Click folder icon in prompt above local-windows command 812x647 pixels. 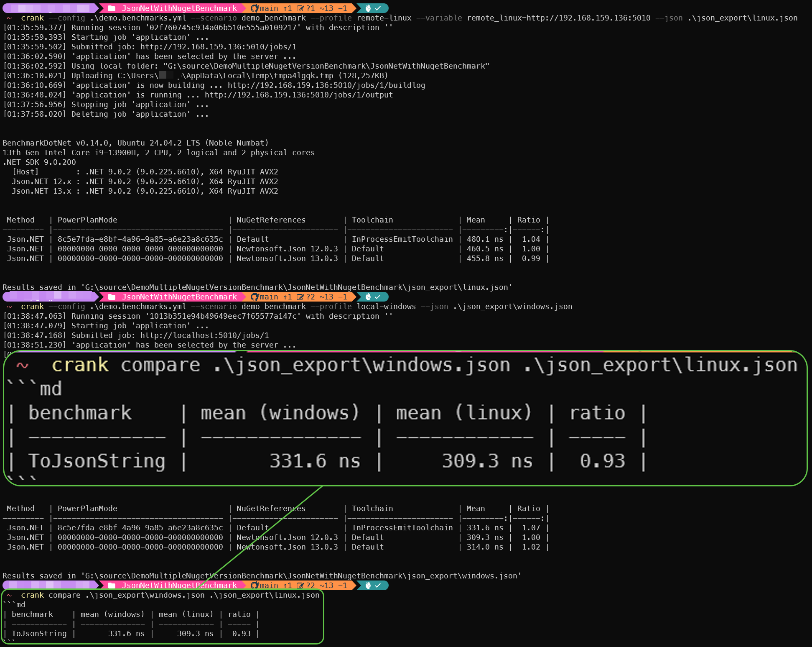click(112, 297)
